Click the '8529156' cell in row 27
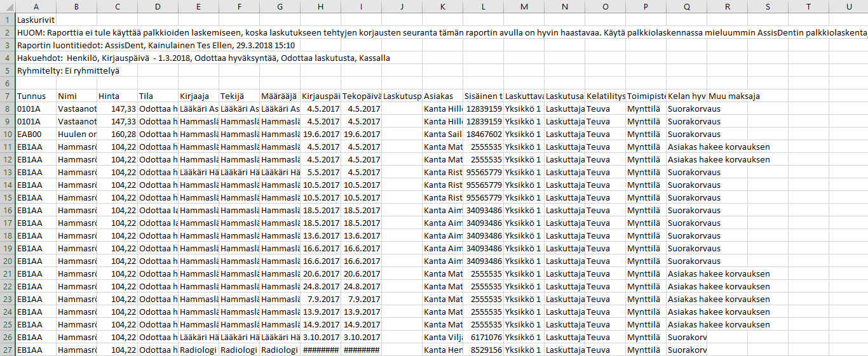 483,350
